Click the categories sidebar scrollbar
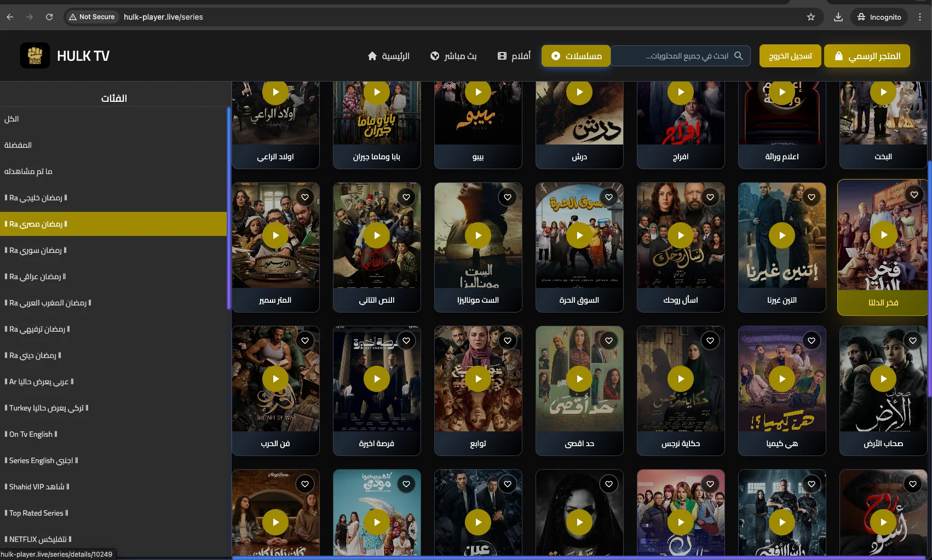This screenshot has height=560, width=932. (228, 208)
